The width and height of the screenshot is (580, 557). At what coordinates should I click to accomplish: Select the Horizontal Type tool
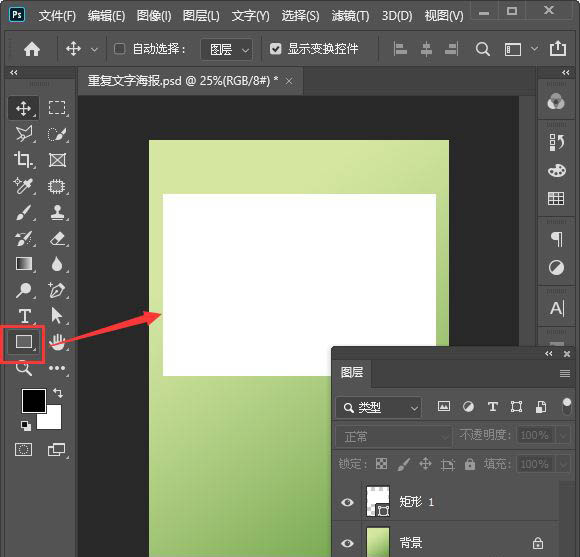point(24,316)
